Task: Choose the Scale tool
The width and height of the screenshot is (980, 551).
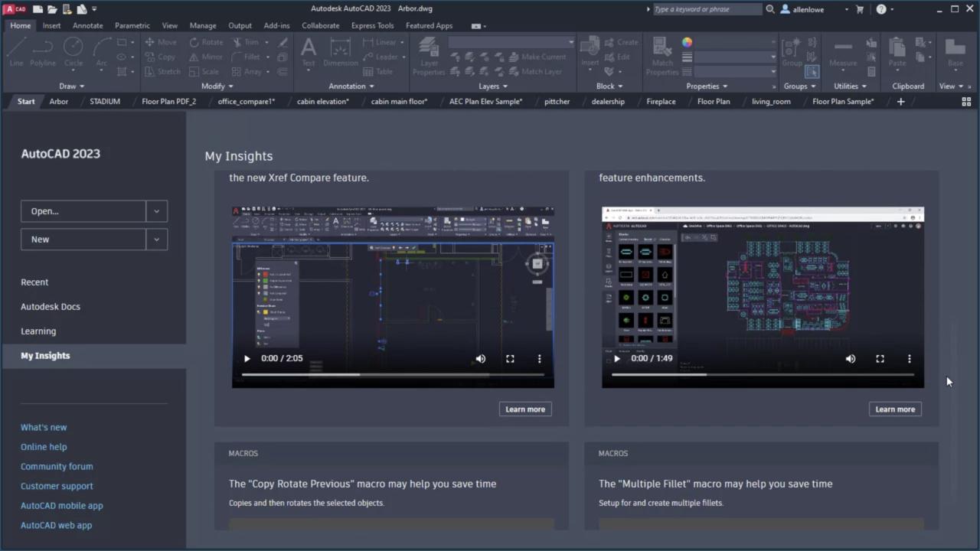Action: [x=204, y=71]
